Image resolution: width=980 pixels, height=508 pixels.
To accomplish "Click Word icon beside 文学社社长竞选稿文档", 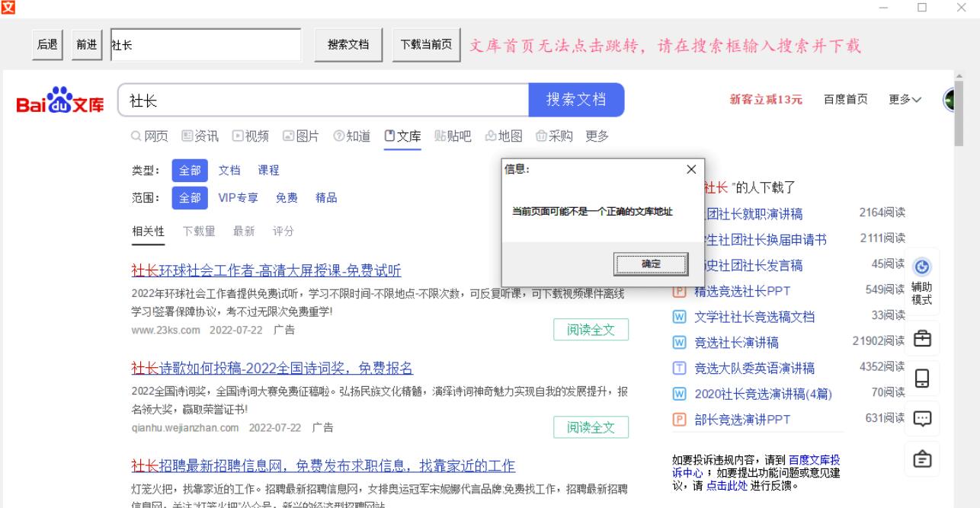I will pyautogui.click(x=680, y=317).
